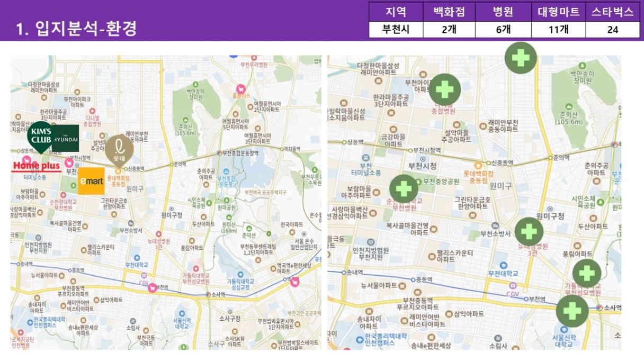Select the yellow emart logo
This screenshot has height=362, width=644.
click(91, 181)
